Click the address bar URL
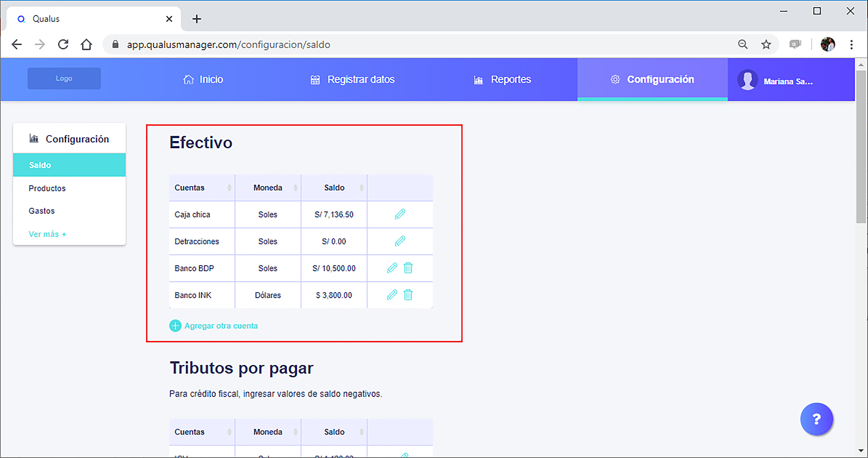The image size is (868, 458). point(229,45)
